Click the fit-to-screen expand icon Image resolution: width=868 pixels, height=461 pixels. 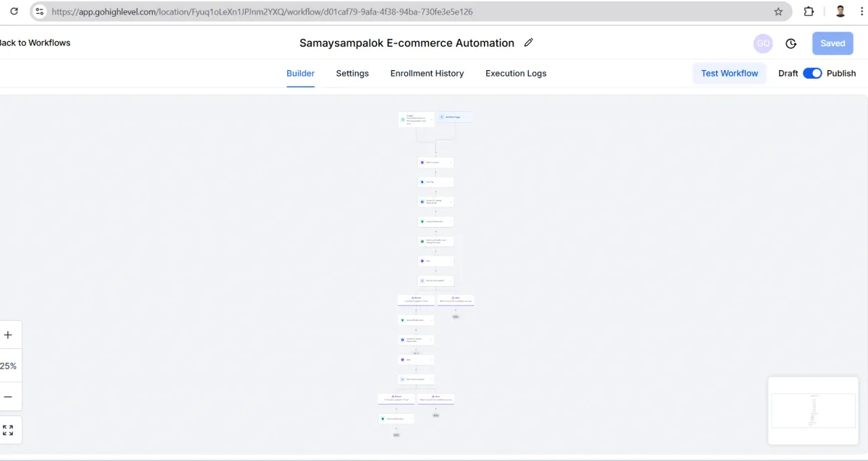pos(9,429)
